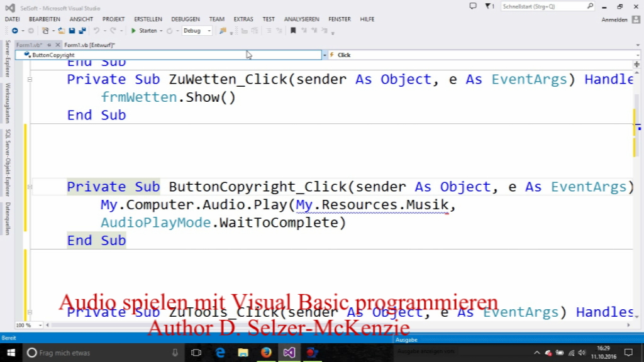Click the Navigate Backward arrow icon
The height and width of the screenshot is (362, 644).
[14, 30]
